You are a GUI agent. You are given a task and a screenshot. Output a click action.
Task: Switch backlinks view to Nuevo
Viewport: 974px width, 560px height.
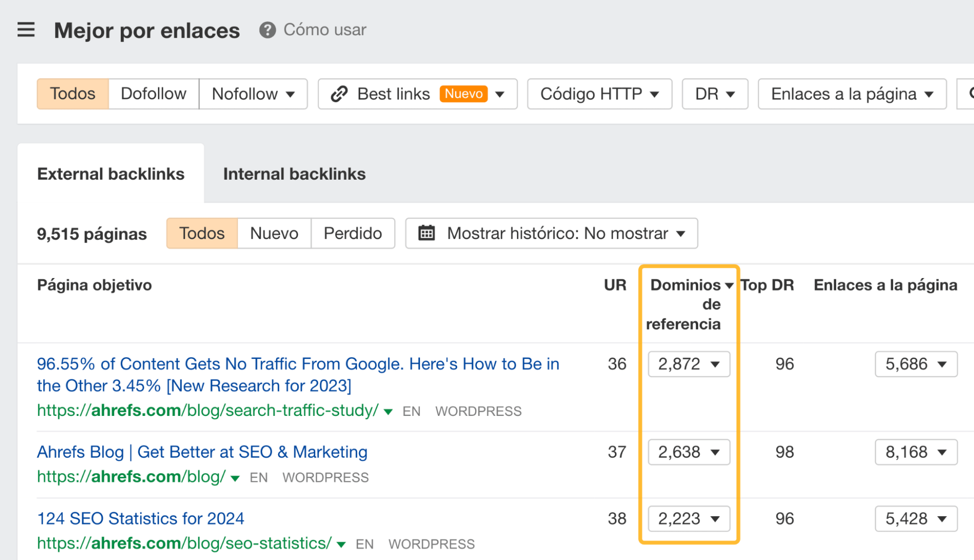273,233
